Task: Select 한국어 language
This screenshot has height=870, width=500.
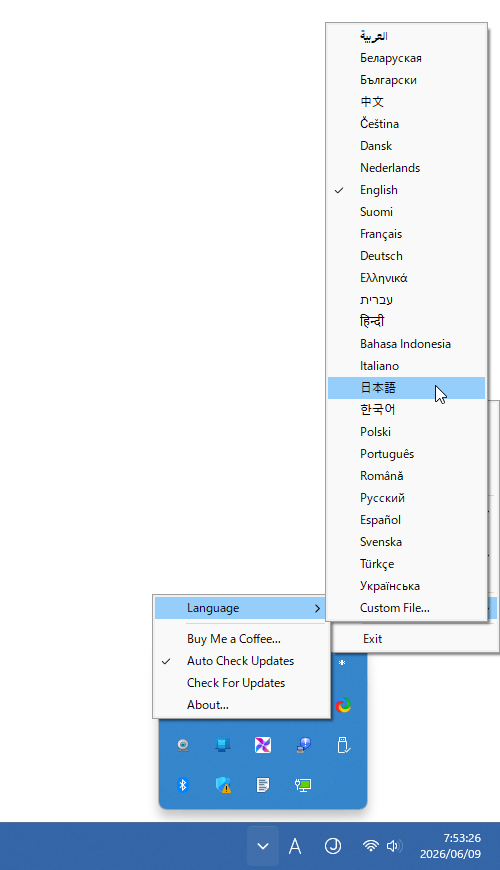Action: 406,409
